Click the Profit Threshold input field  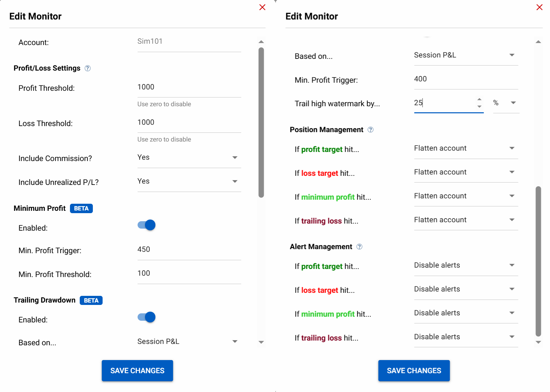pyautogui.click(x=189, y=87)
